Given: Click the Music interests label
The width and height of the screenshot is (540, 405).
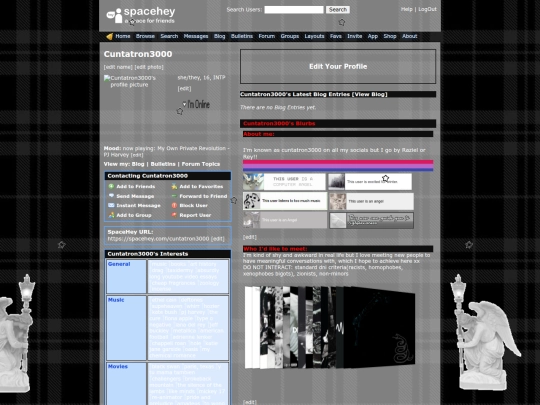Looking at the screenshot, I should [x=116, y=300].
